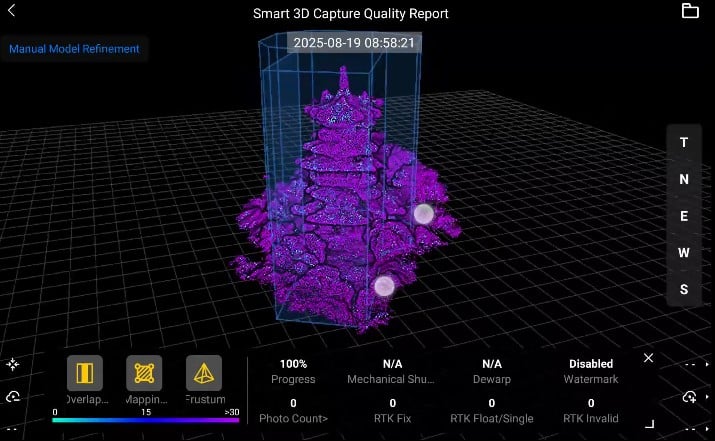Select the West view (W)

tap(684, 253)
